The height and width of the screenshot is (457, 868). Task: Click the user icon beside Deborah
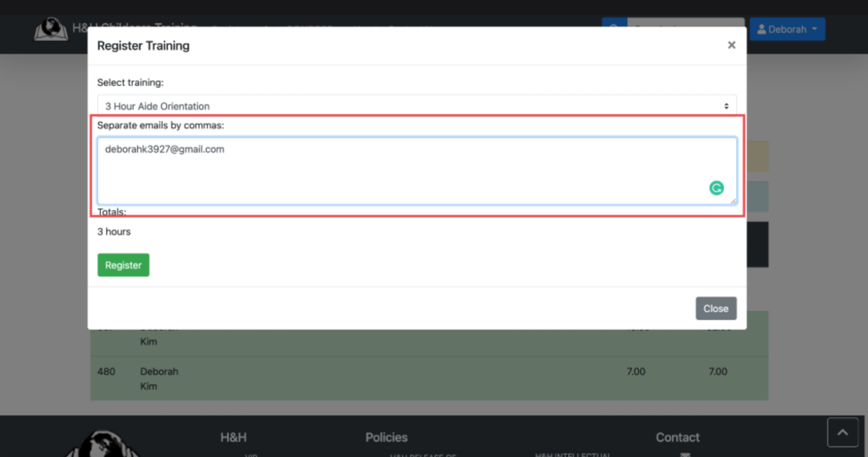(x=761, y=30)
